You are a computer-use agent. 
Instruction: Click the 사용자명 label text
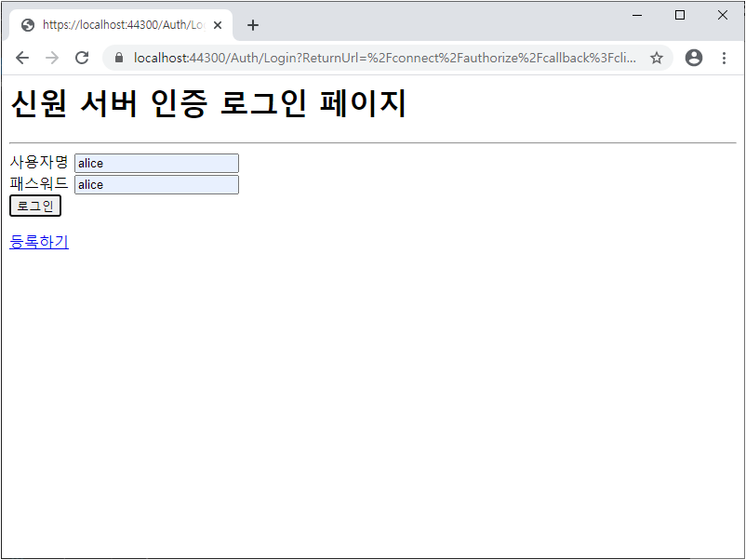[39, 162]
